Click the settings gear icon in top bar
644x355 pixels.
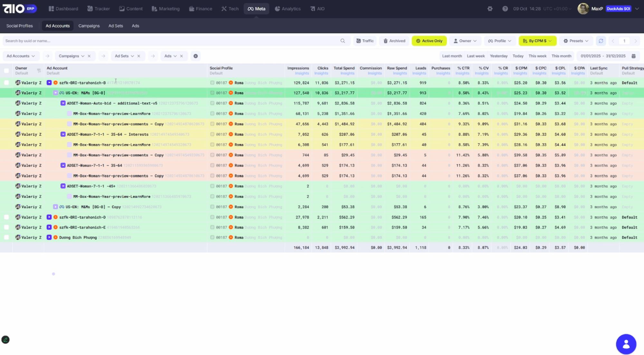point(490,9)
